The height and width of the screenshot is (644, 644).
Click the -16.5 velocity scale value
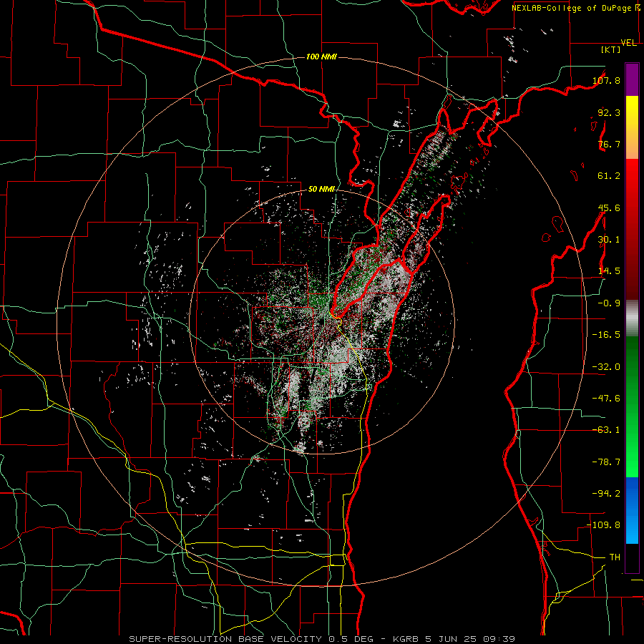606,335
